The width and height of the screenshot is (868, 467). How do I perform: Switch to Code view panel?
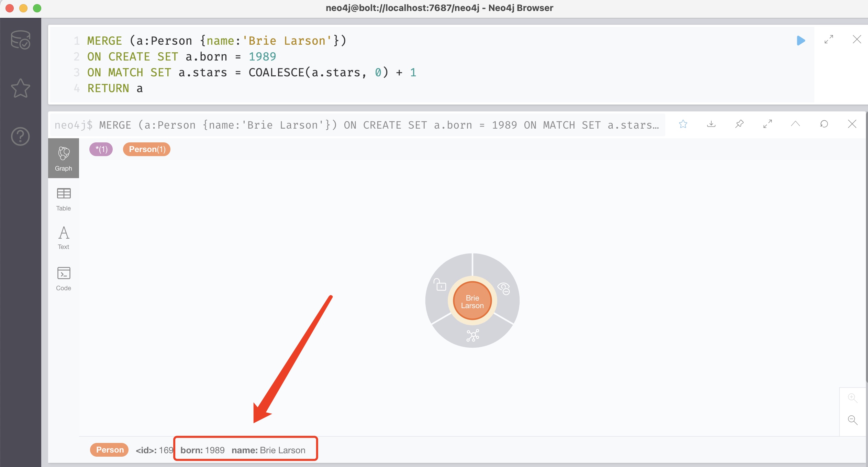pyautogui.click(x=63, y=279)
